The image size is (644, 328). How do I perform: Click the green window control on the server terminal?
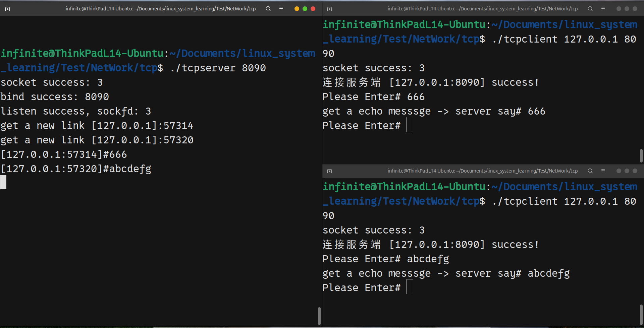coord(305,9)
